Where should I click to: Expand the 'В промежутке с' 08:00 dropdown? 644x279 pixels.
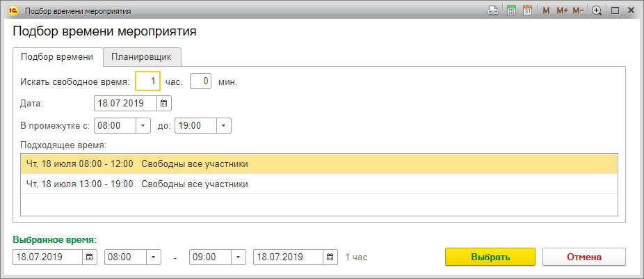(x=143, y=126)
